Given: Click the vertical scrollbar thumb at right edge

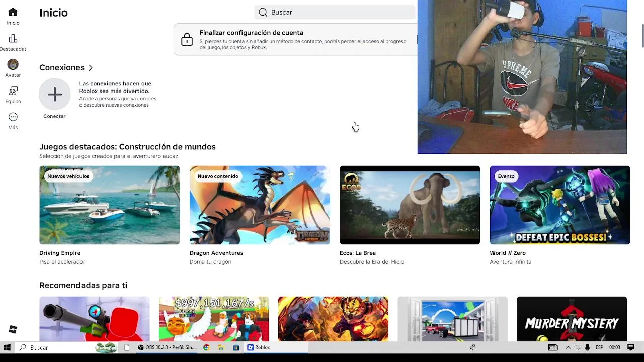Looking at the screenshot, I should click(642, 36).
